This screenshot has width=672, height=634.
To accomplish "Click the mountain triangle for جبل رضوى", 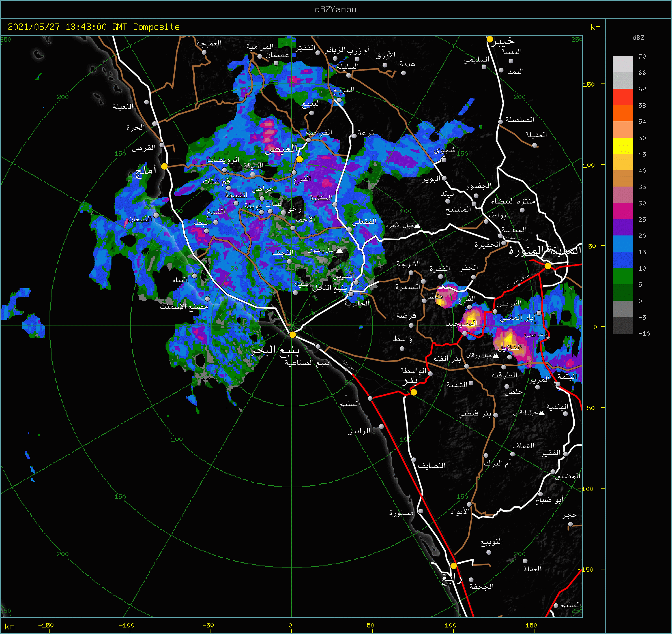I will [x=340, y=251].
